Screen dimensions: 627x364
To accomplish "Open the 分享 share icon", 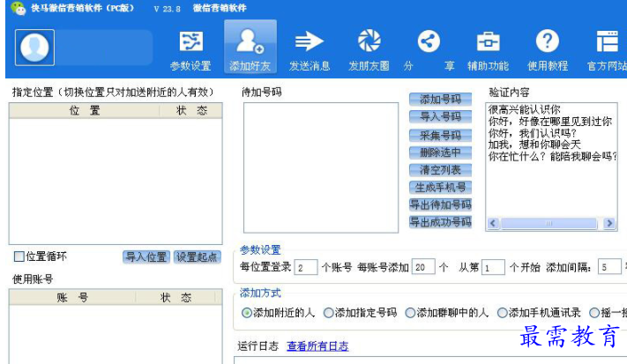I will (429, 41).
